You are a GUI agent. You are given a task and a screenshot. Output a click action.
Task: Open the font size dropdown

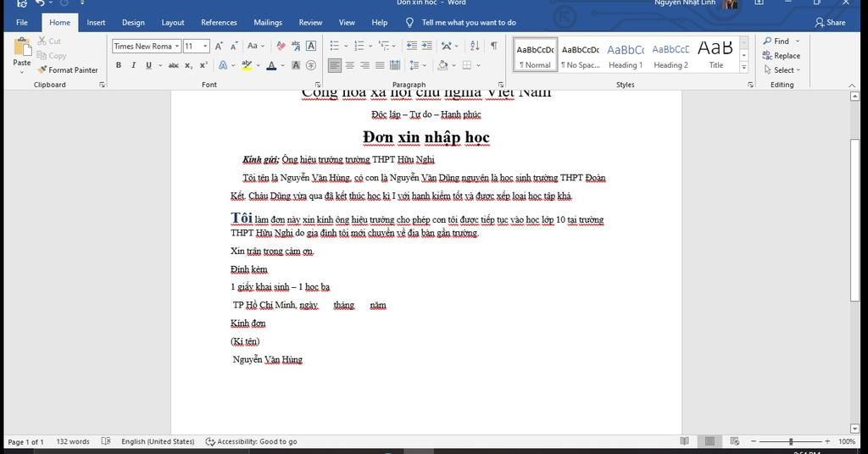(205, 46)
